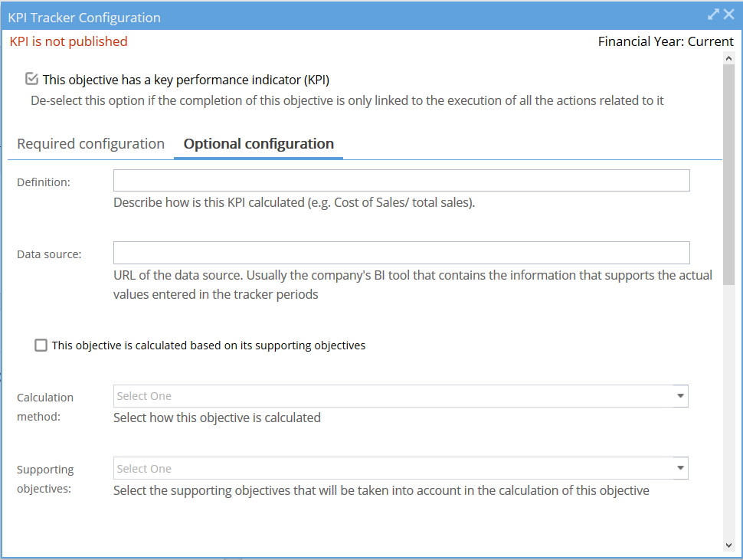Click the Data source URL field
743x560 pixels.
click(401, 253)
